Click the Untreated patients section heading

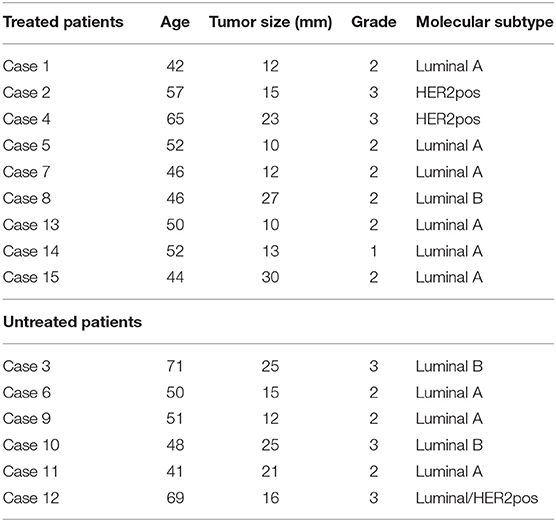[x=72, y=322]
